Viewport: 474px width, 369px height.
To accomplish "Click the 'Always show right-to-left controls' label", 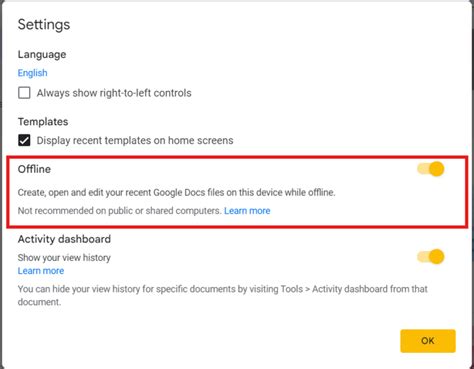I will pos(114,93).
